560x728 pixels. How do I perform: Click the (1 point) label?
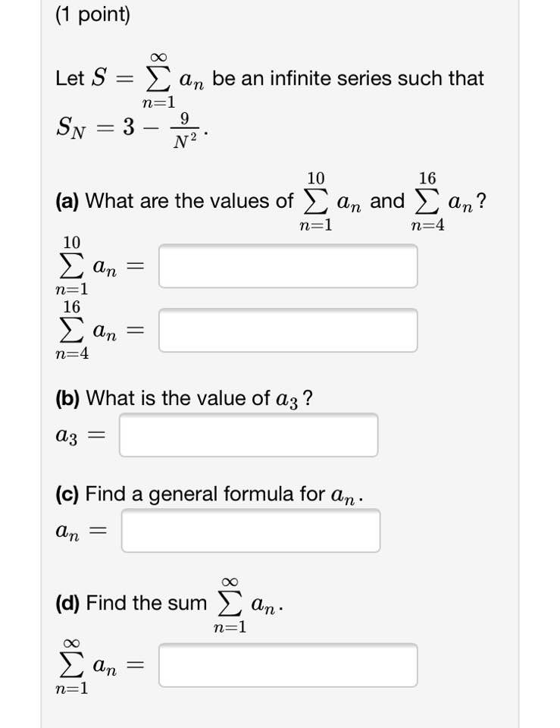click(92, 15)
